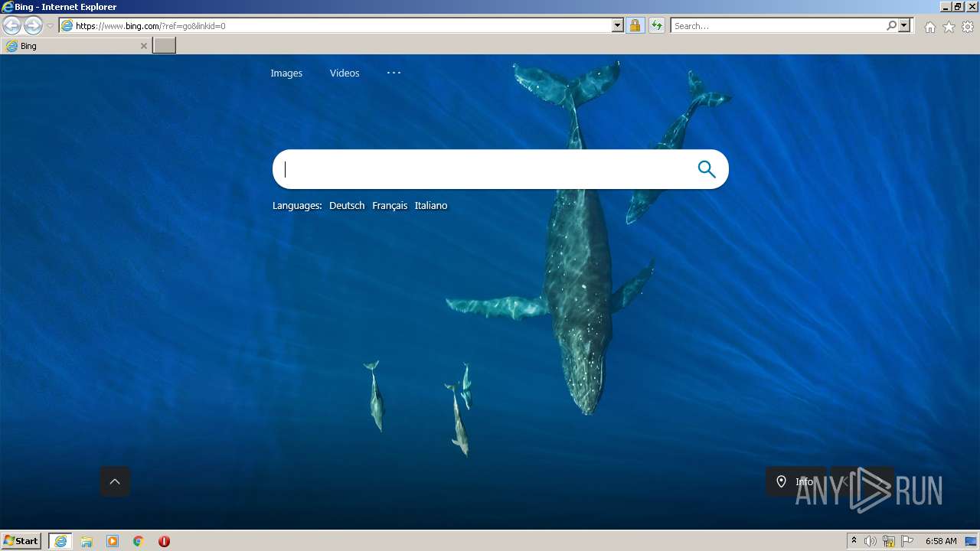Open the Windows Start menu
980x551 pixels.
(x=21, y=541)
